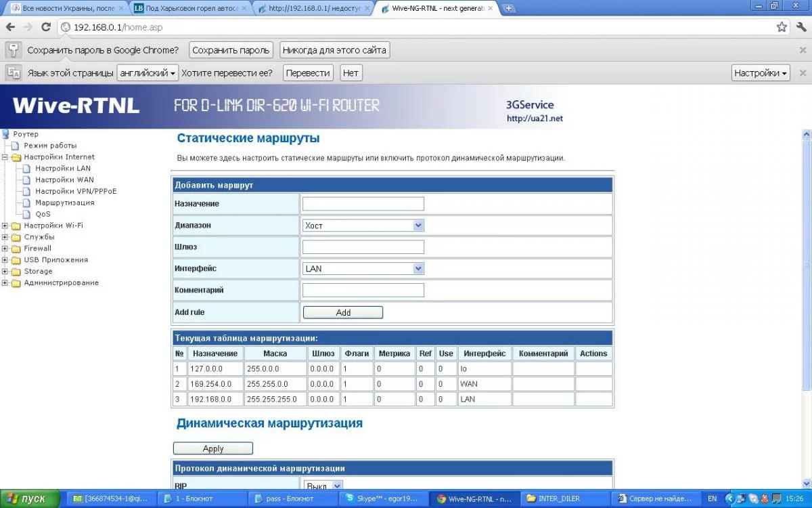This screenshot has width=812, height=508.
Task: Collapse the Настройки Internet tree node
Action: point(5,157)
